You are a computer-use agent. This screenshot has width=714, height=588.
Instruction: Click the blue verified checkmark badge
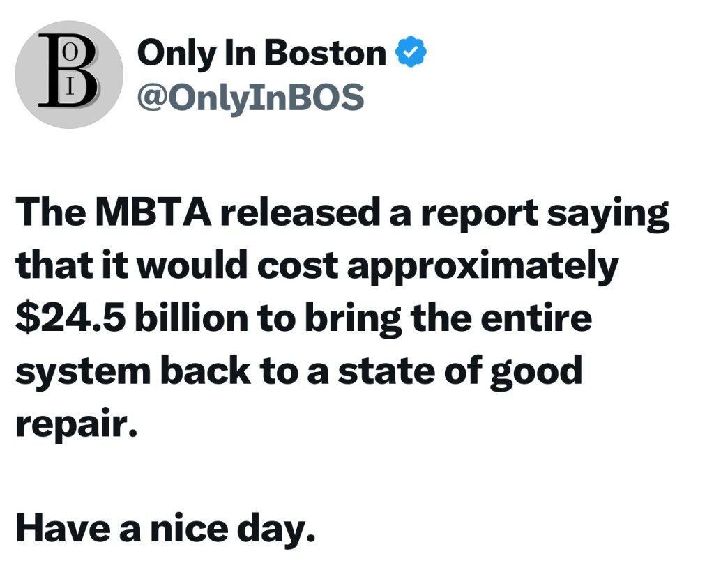click(411, 54)
